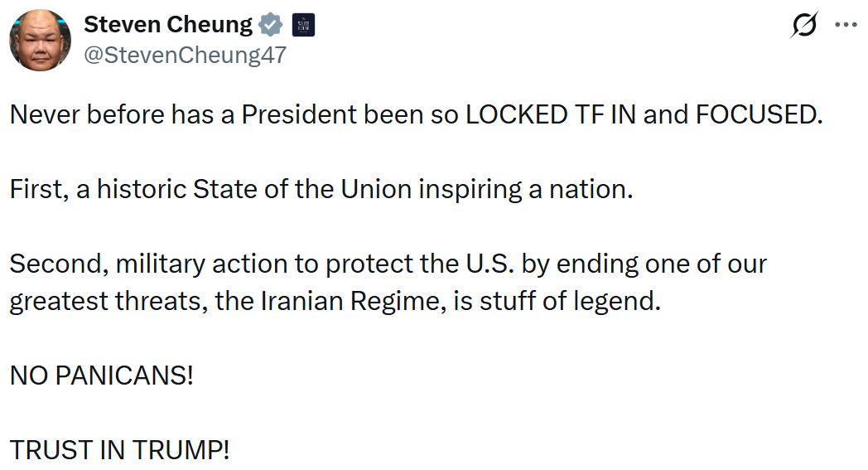
Task: Click the blue verified checkmark badge
Action: 270,25
